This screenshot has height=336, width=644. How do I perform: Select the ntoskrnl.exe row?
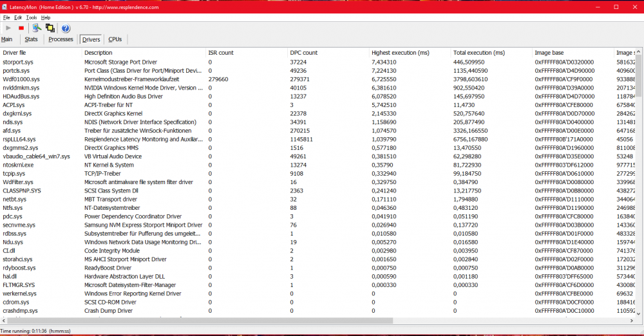[x=318, y=165]
